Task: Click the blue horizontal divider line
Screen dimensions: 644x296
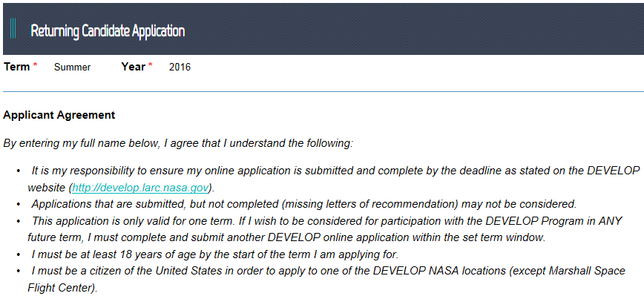Action: point(323,91)
